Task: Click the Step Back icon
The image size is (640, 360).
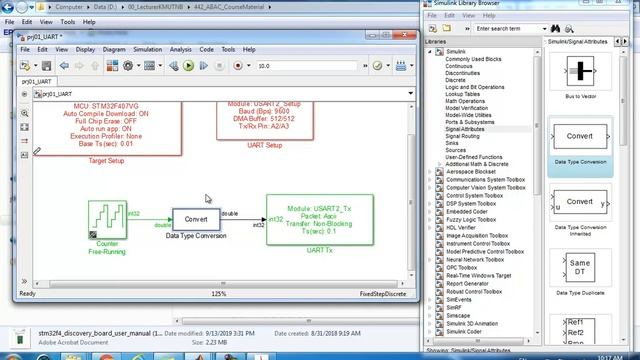Action: 173,66
